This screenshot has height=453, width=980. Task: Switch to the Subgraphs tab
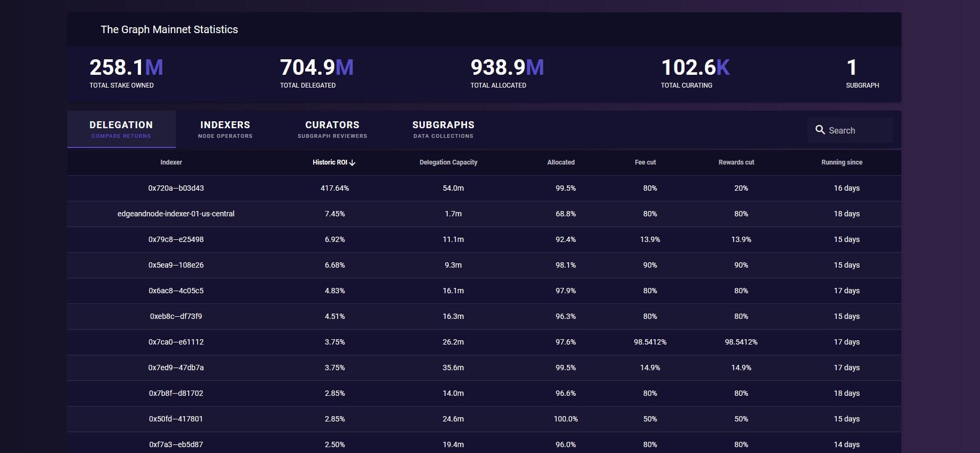click(443, 129)
